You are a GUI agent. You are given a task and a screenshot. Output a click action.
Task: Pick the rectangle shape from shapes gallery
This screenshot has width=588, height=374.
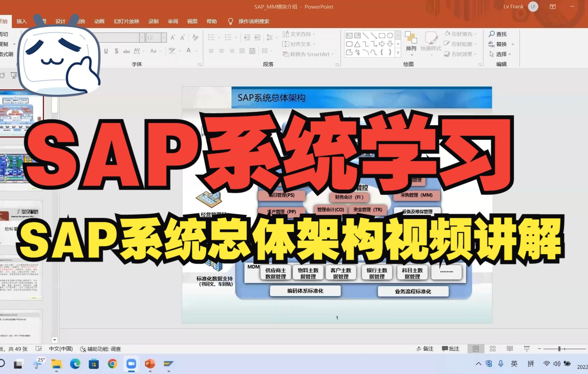tap(382, 35)
